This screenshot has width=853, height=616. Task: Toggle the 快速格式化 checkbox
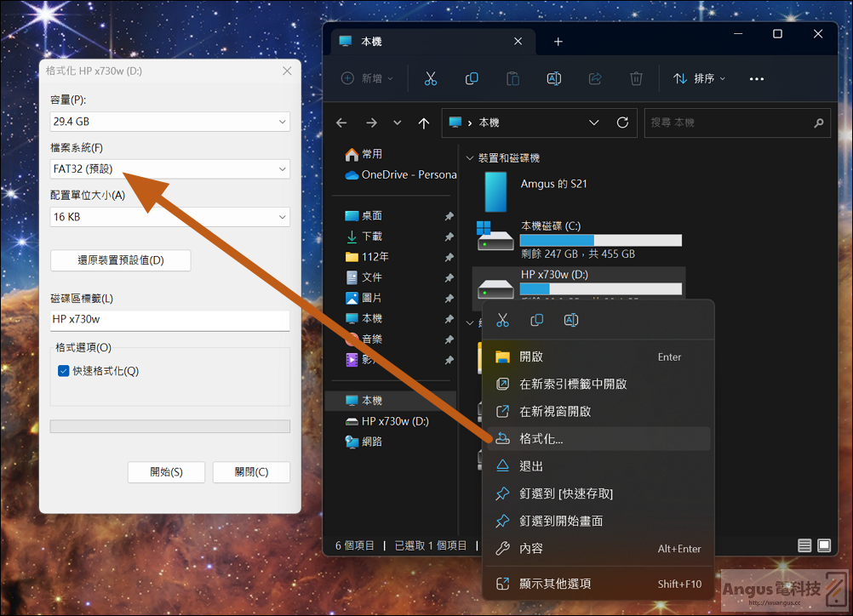64,371
